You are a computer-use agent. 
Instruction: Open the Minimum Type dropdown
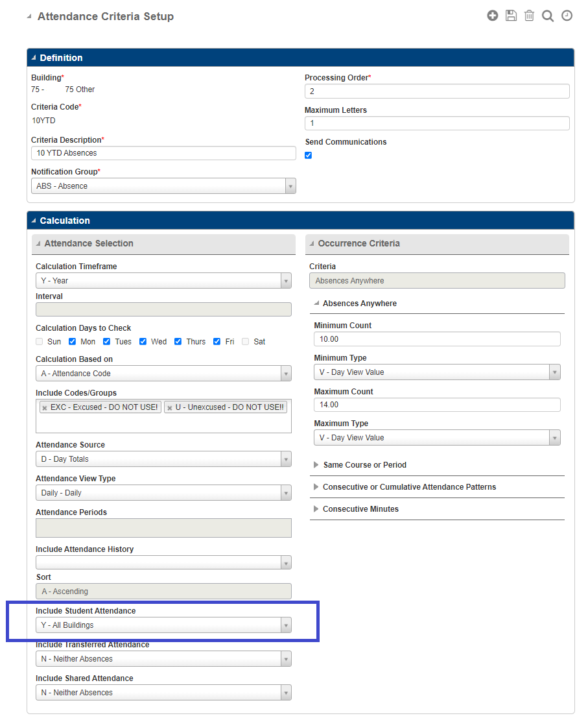coord(554,372)
